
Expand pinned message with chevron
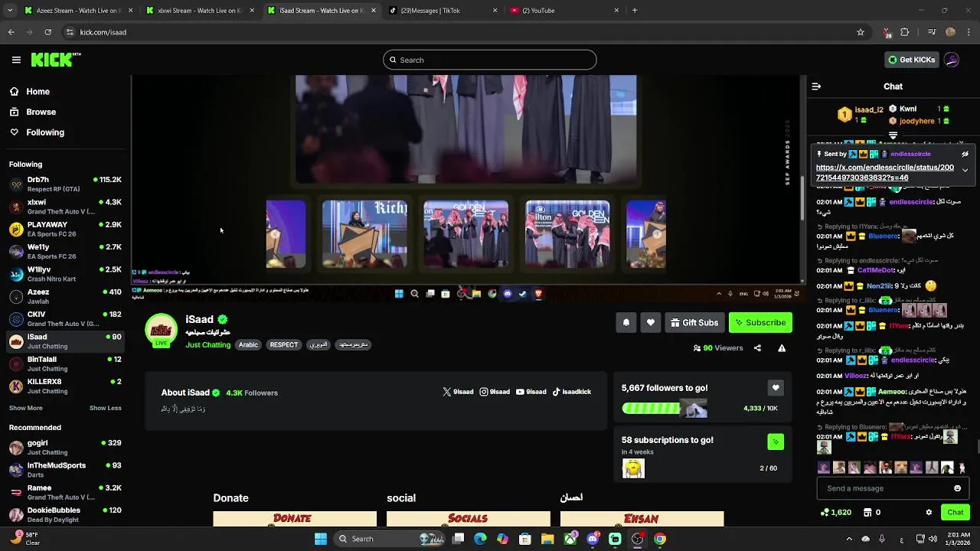click(965, 170)
